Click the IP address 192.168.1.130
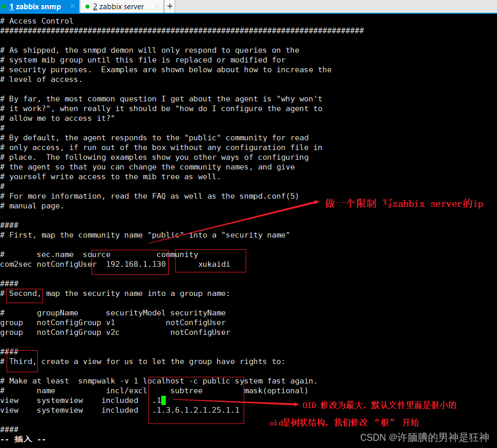This screenshot has width=497, height=448. coord(136,264)
